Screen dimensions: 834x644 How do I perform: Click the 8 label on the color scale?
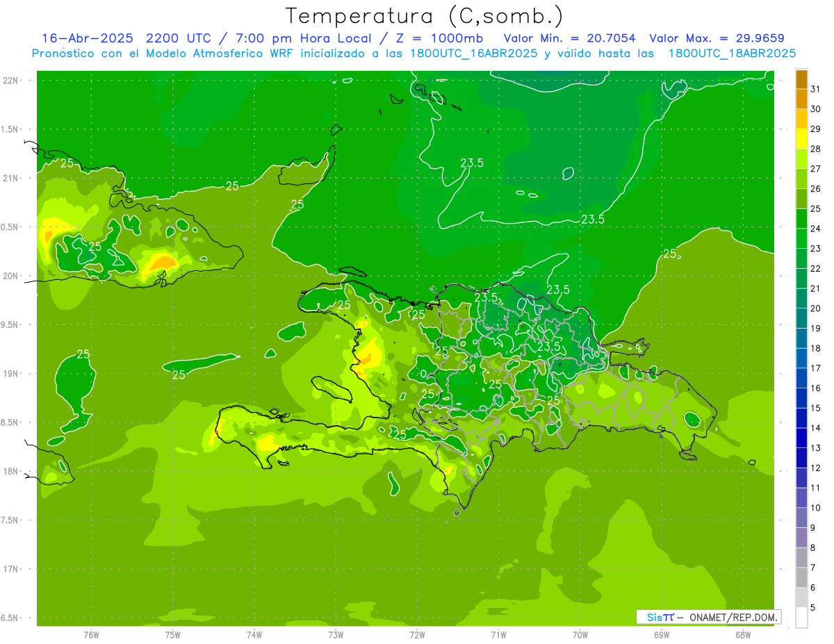pos(813,548)
